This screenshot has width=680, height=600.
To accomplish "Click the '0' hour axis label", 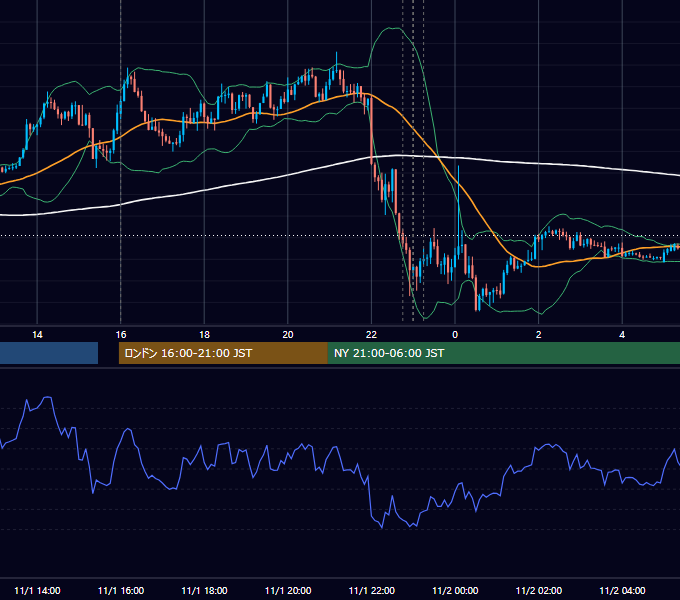I will (x=455, y=335).
